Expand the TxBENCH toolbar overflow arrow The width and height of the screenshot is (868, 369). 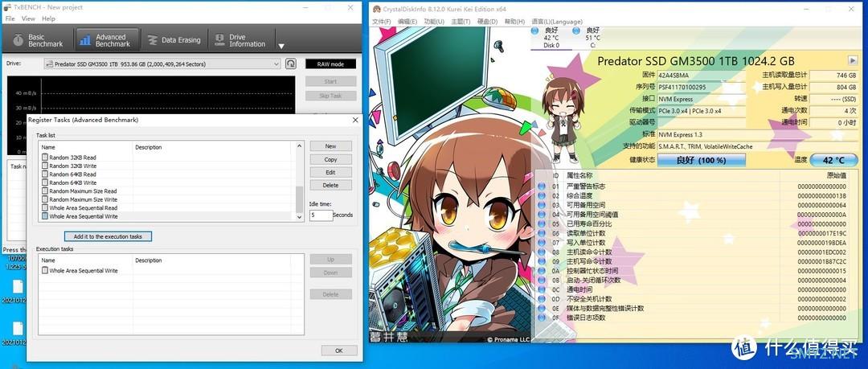[281, 46]
